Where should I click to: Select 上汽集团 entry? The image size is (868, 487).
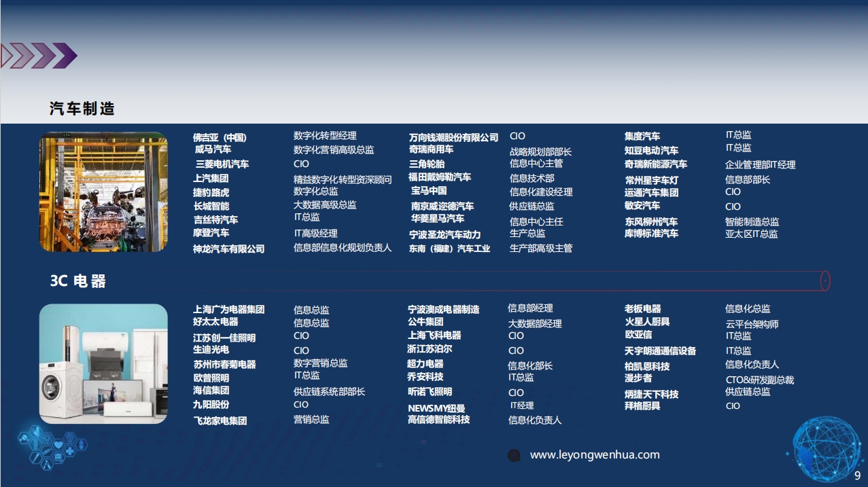(211, 179)
